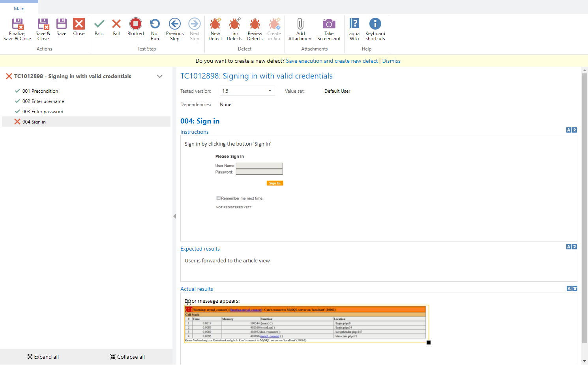
Task: Collapse the TC1012898 test case chevron
Action: (160, 77)
